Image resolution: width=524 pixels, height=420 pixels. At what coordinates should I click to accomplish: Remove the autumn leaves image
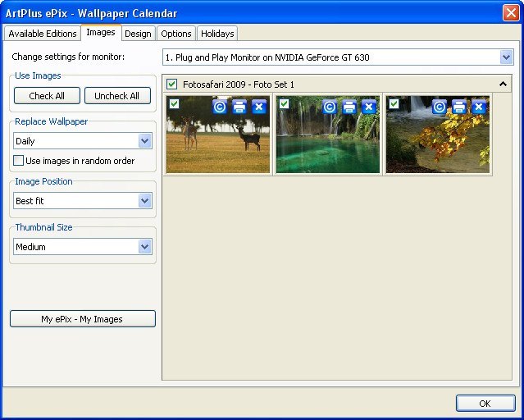(x=479, y=107)
